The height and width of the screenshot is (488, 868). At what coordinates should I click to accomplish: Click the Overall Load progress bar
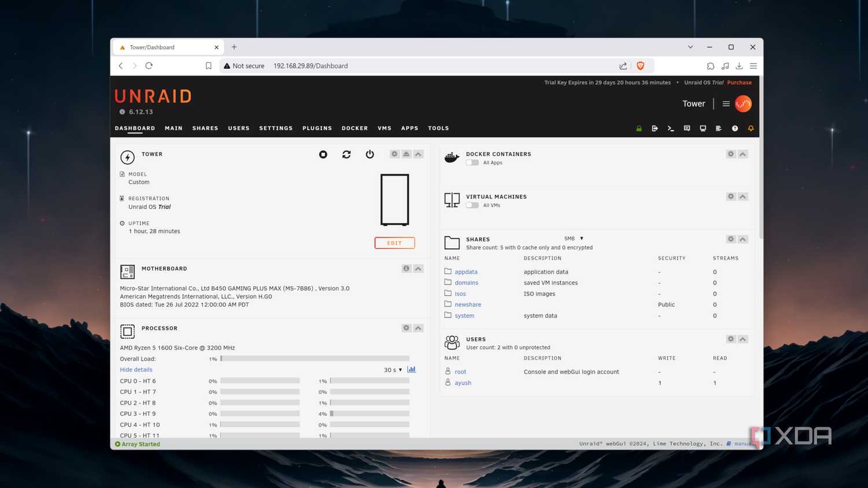click(x=315, y=358)
